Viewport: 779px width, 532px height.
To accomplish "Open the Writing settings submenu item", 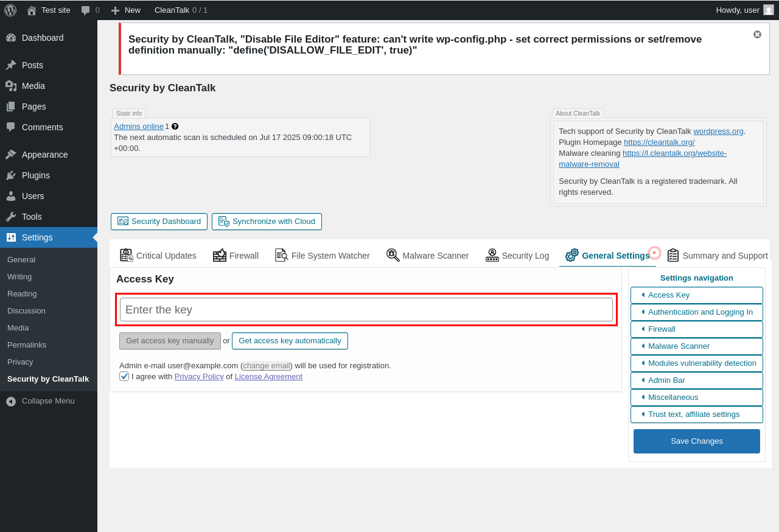I will pyautogui.click(x=49, y=276).
